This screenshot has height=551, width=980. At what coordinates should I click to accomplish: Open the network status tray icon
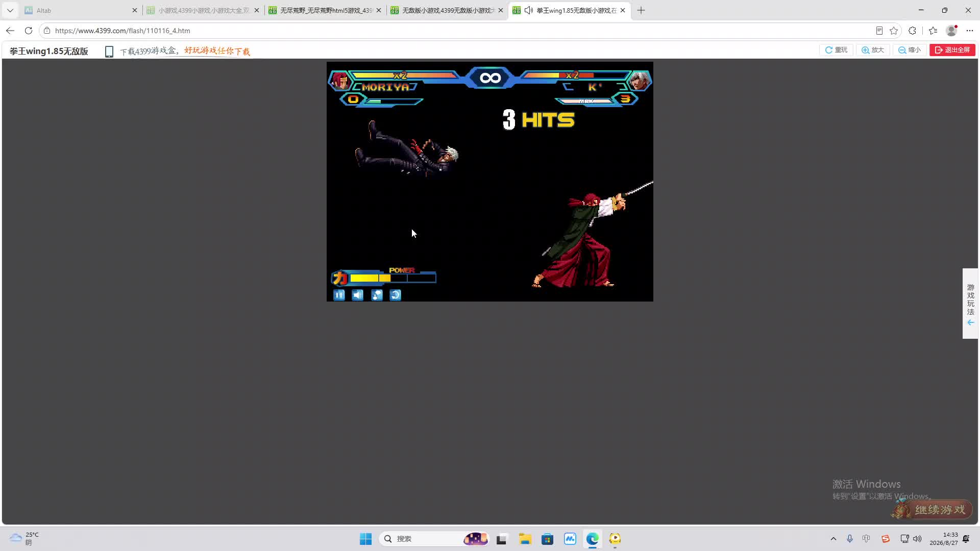tap(904, 539)
